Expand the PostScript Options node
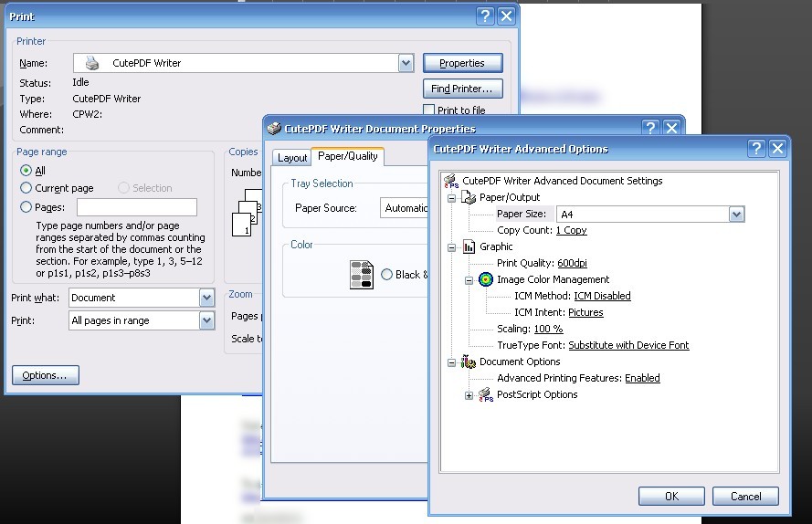This screenshot has height=524, width=812. coord(469,395)
